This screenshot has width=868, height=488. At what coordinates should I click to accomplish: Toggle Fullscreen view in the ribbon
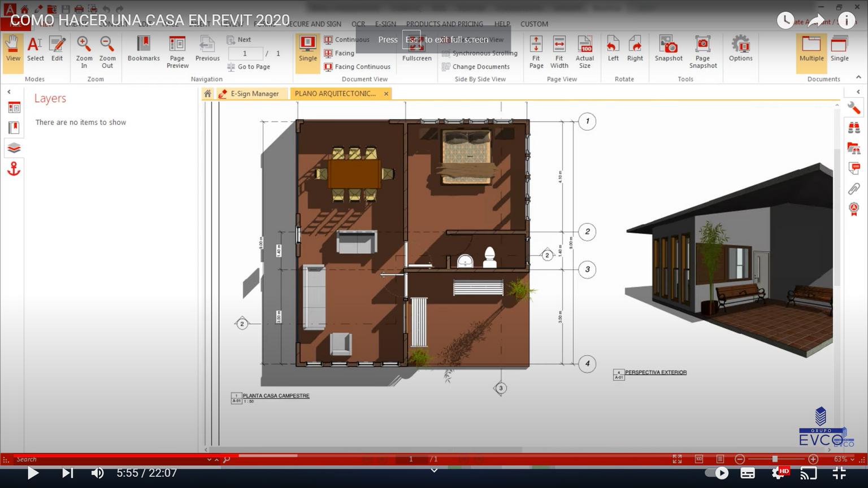coord(417,49)
